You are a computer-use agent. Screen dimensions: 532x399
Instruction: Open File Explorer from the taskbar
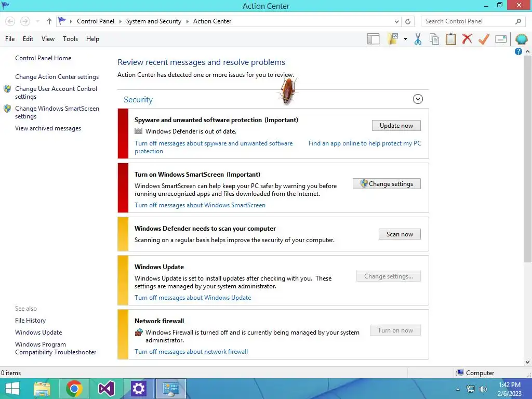pyautogui.click(x=42, y=389)
